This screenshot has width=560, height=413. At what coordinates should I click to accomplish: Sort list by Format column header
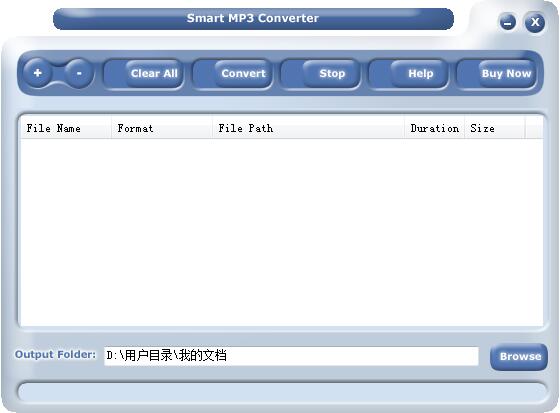pyautogui.click(x=162, y=128)
